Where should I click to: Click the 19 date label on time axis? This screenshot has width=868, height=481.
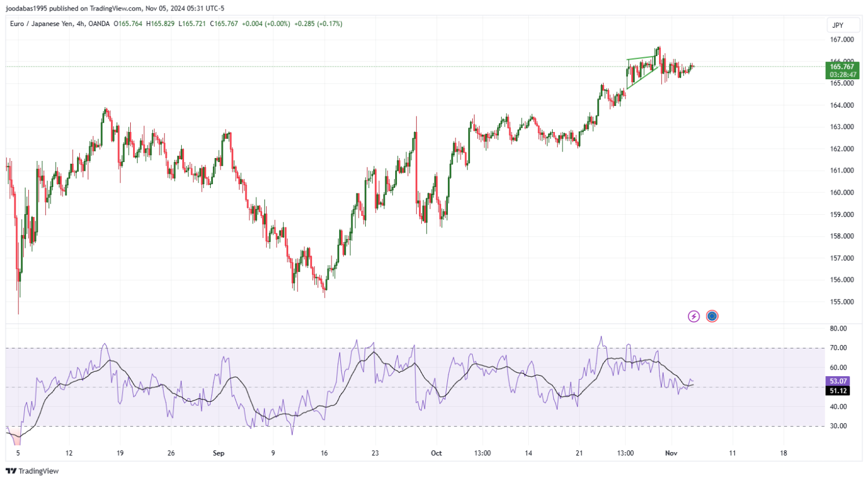tap(120, 453)
